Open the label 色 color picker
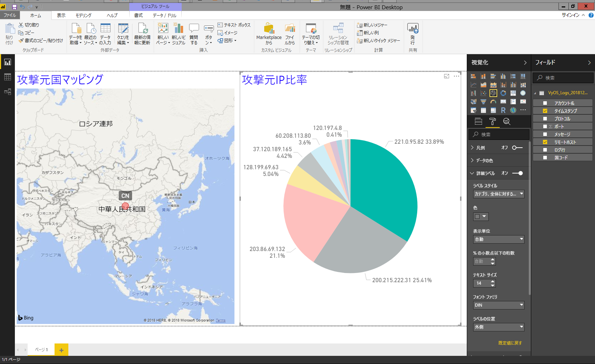 481,216
